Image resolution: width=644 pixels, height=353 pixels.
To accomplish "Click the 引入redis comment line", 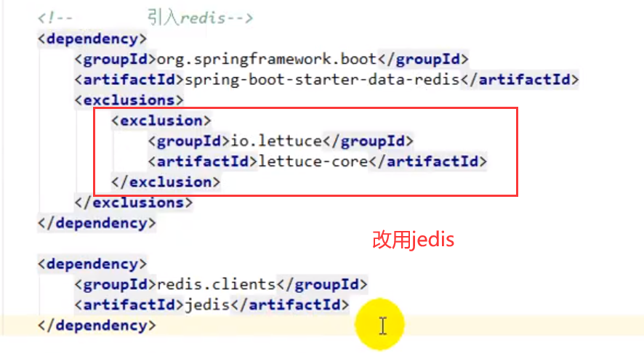I will [x=145, y=18].
